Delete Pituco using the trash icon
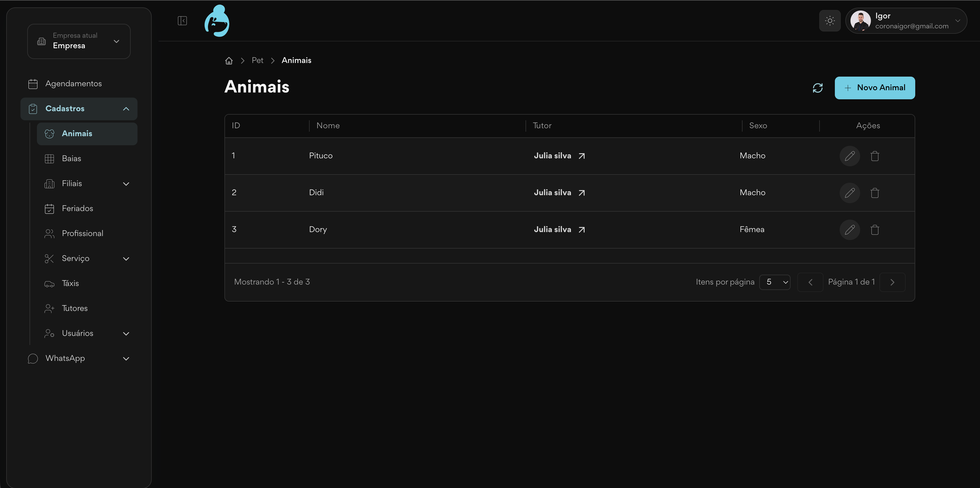The image size is (980, 488). [x=875, y=156]
